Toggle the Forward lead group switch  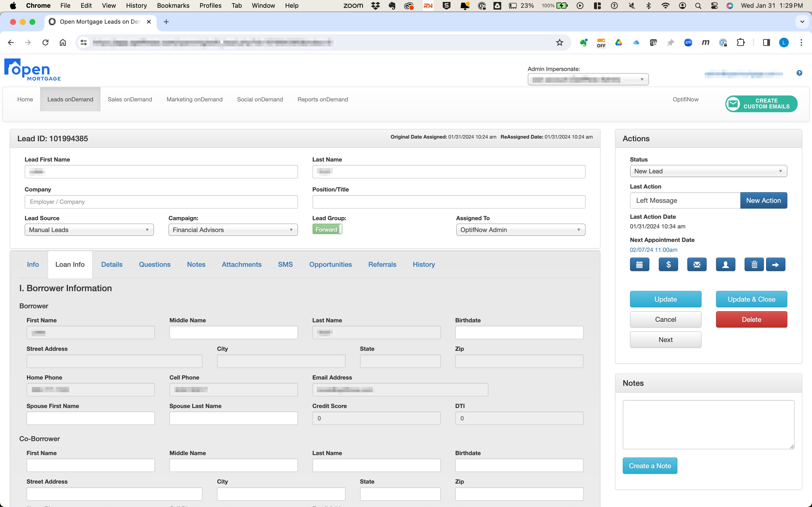(x=327, y=229)
